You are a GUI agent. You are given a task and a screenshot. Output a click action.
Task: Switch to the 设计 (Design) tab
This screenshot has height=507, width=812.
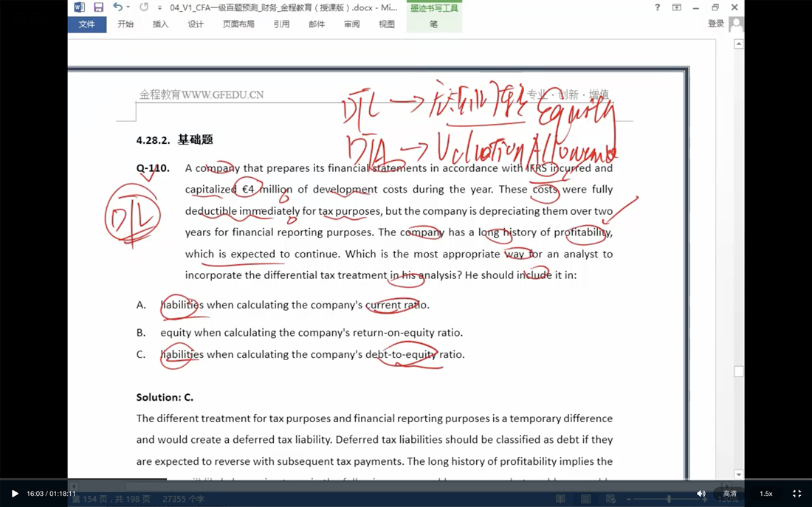click(x=196, y=24)
